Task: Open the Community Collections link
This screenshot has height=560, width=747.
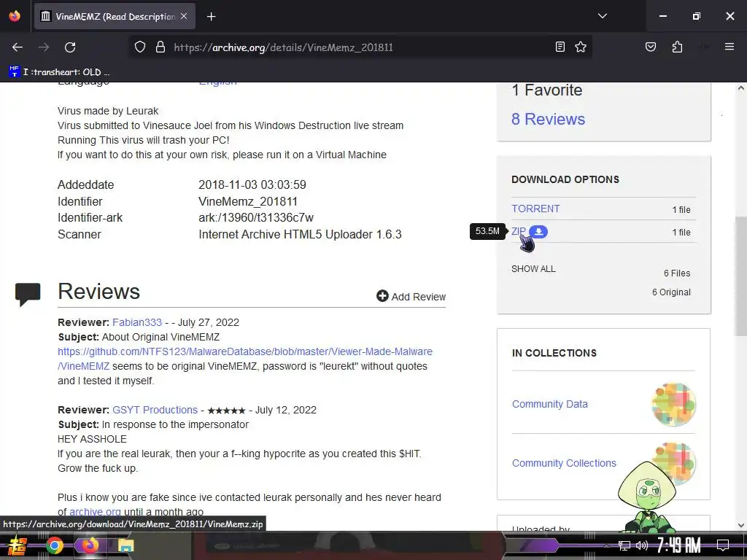Action: 564,463
